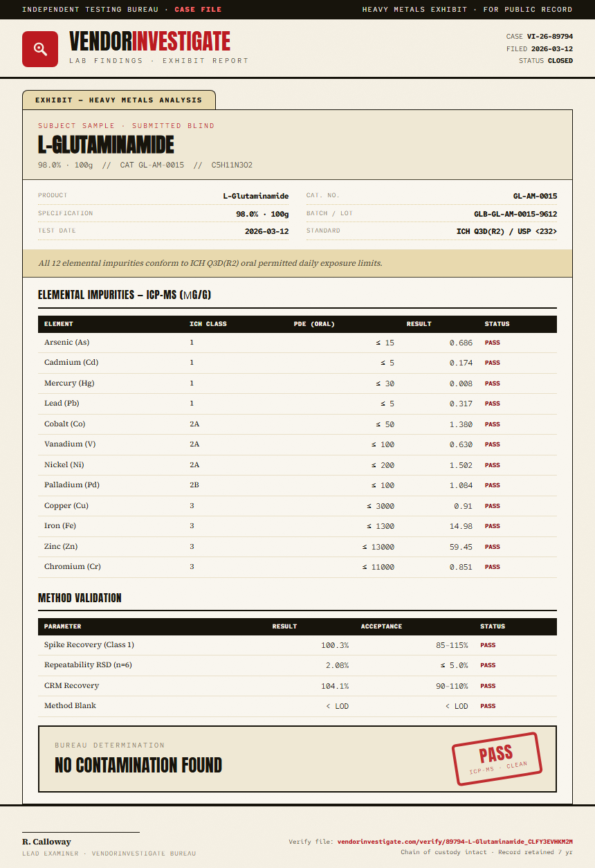Screen dimensions: 595x868
Task: Click Spike Recovery (Class 1) parameter
Action: click(x=89, y=645)
